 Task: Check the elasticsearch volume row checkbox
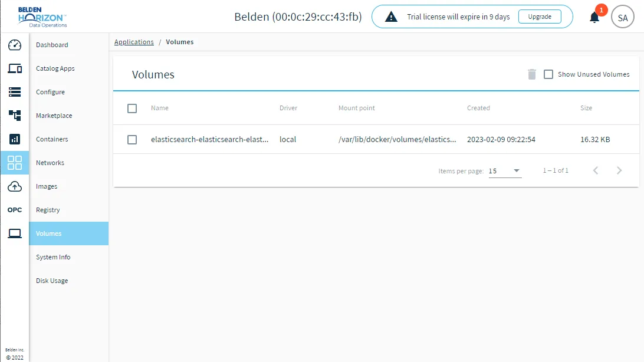coord(132,140)
